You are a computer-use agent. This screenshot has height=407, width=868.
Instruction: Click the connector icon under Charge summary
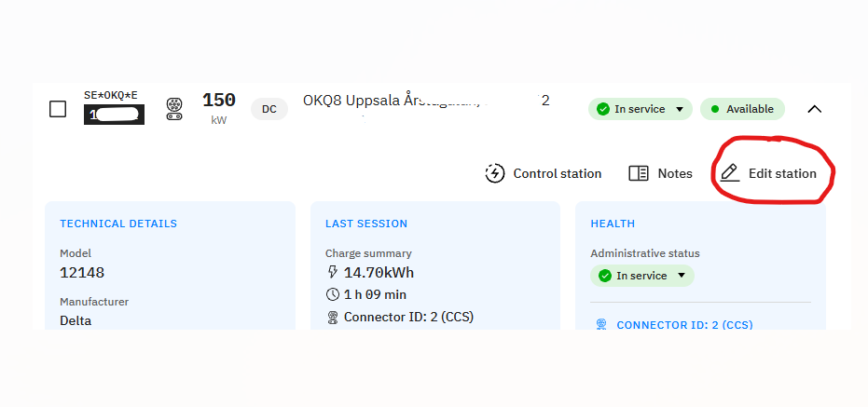pyautogui.click(x=333, y=317)
